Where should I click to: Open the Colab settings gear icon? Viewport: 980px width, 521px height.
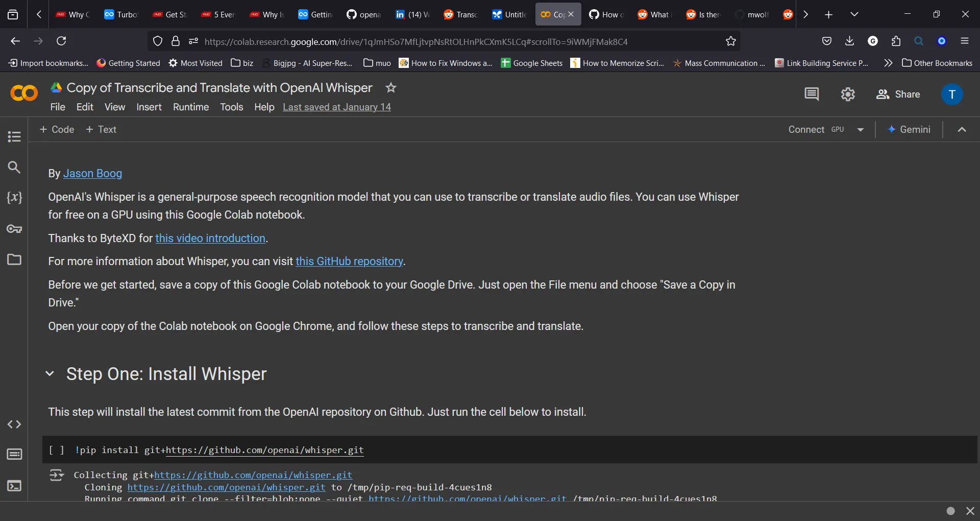click(848, 94)
